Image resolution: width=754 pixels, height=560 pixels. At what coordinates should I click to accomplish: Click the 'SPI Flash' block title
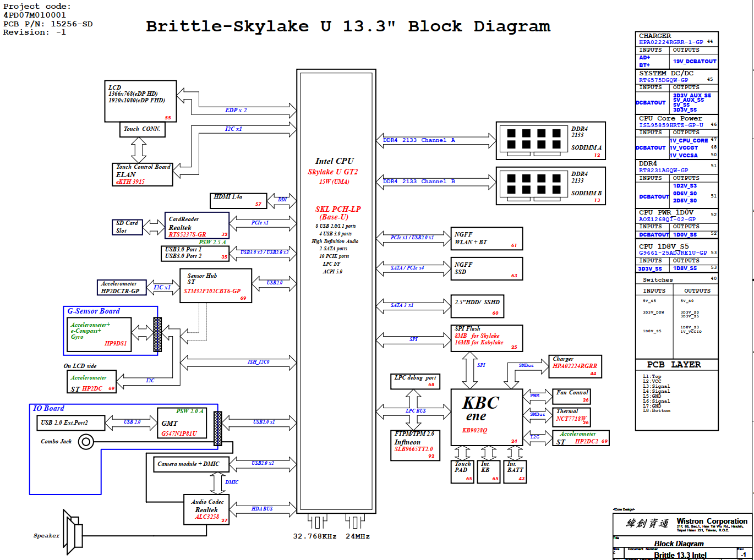pos(467,328)
